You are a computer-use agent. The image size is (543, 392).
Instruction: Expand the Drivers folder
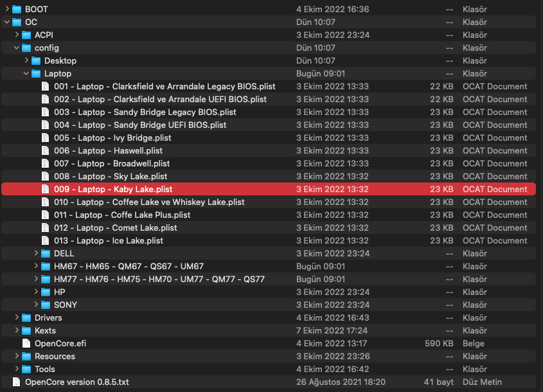click(17, 317)
